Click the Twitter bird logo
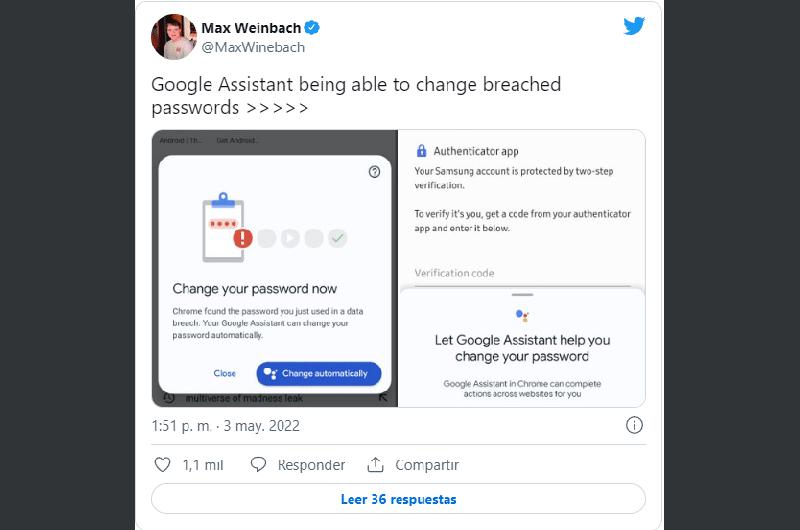Screen dimensions: 800x530 point(634,26)
